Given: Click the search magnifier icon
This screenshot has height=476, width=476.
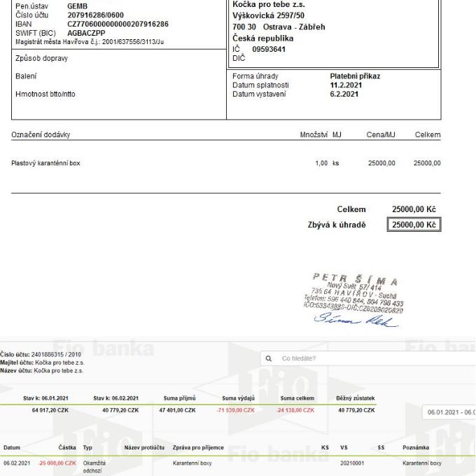Looking at the screenshot, I should 268,358.
